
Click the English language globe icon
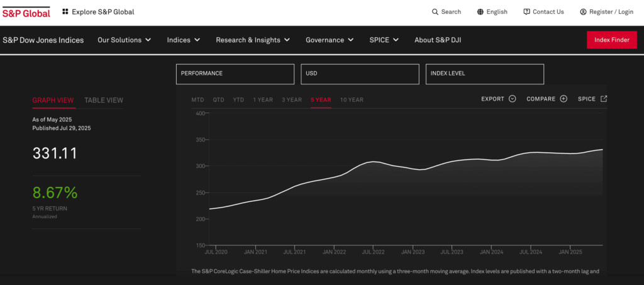click(x=480, y=12)
